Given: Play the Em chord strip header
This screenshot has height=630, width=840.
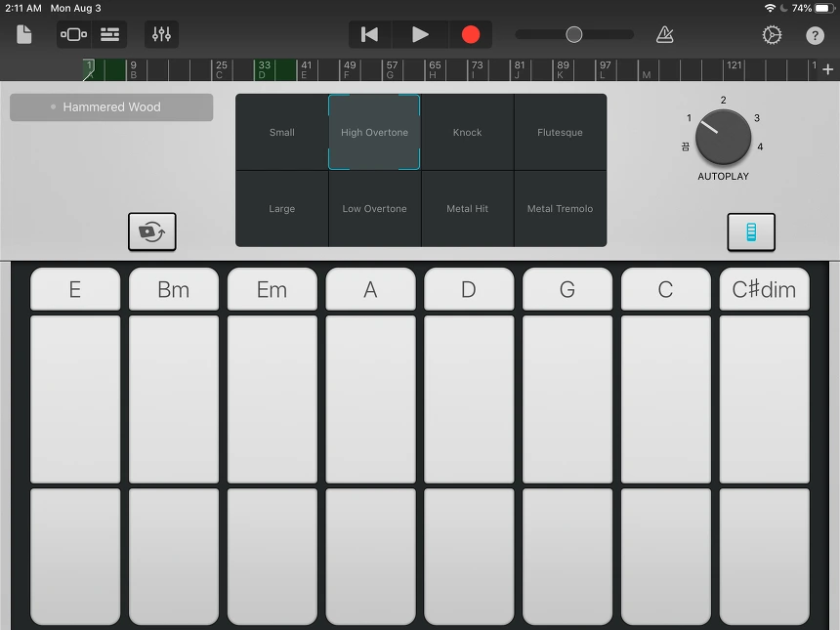Looking at the screenshot, I should [273, 289].
